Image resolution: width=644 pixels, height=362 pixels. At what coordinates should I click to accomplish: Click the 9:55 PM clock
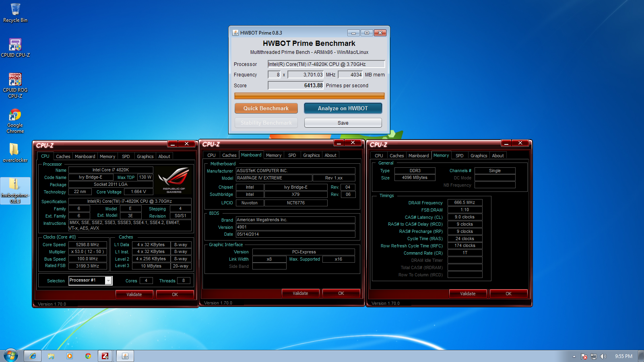[623, 356]
